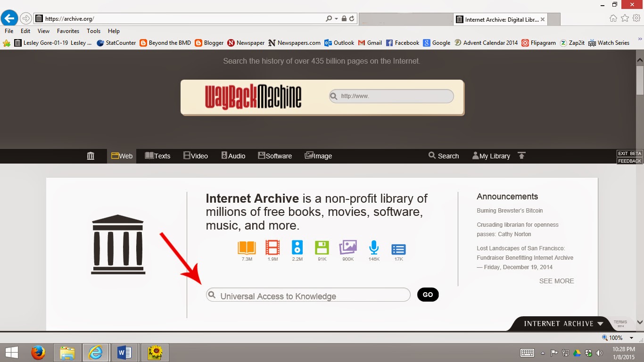The image size is (644, 362).
Task: Click the refresh icon in address bar
Action: [x=352, y=19]
